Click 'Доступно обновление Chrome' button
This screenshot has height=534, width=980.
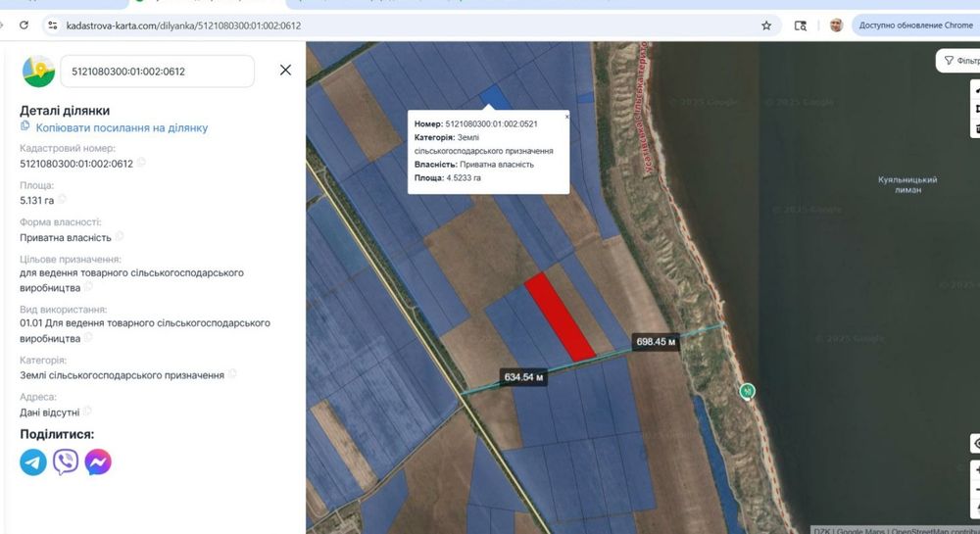click(x=915, y=25)
